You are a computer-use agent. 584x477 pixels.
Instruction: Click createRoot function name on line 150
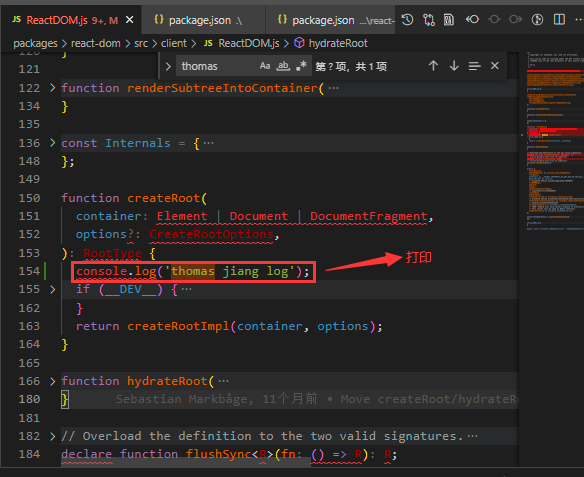click(164, 198)
